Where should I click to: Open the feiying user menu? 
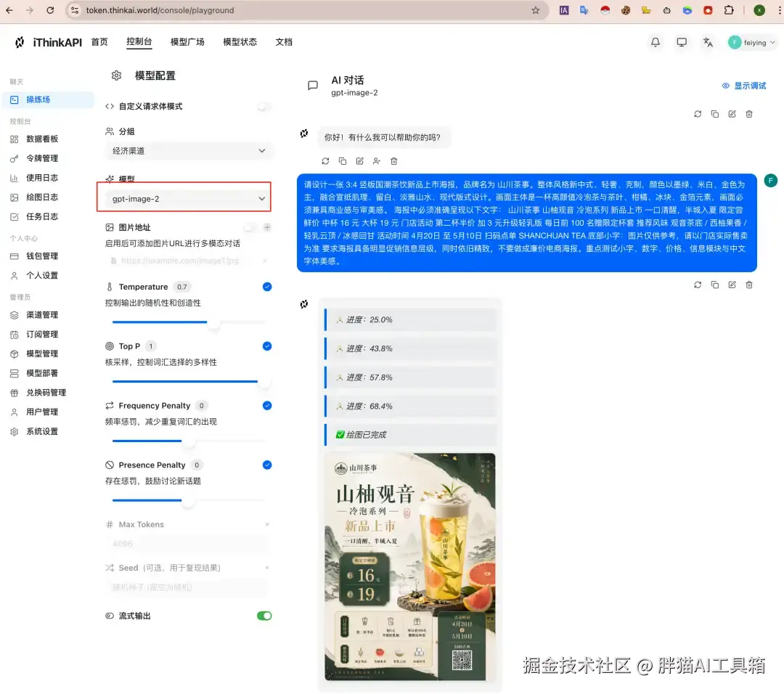[x=751, y=43]
